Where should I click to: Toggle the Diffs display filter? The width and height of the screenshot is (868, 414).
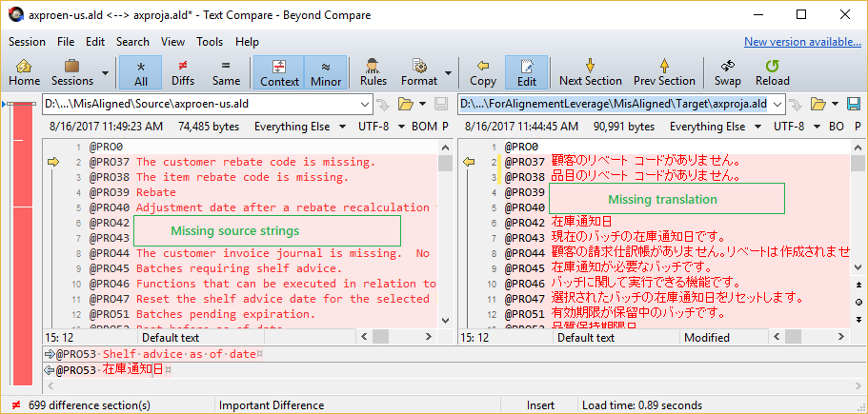(183, 72)
